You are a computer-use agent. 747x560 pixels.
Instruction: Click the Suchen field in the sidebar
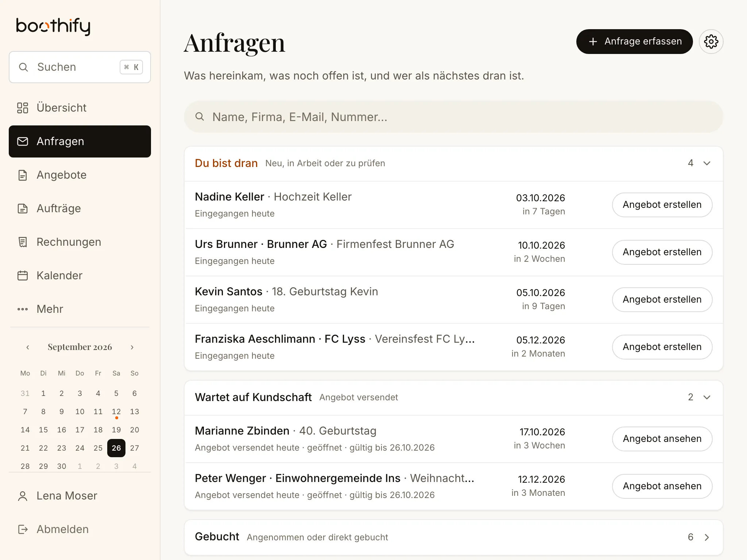point(80,67)
